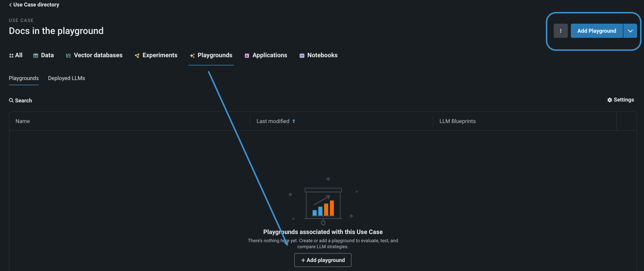The image size is (644, 271).
Task: Click the Data table icon
Action: coord(36,55)
